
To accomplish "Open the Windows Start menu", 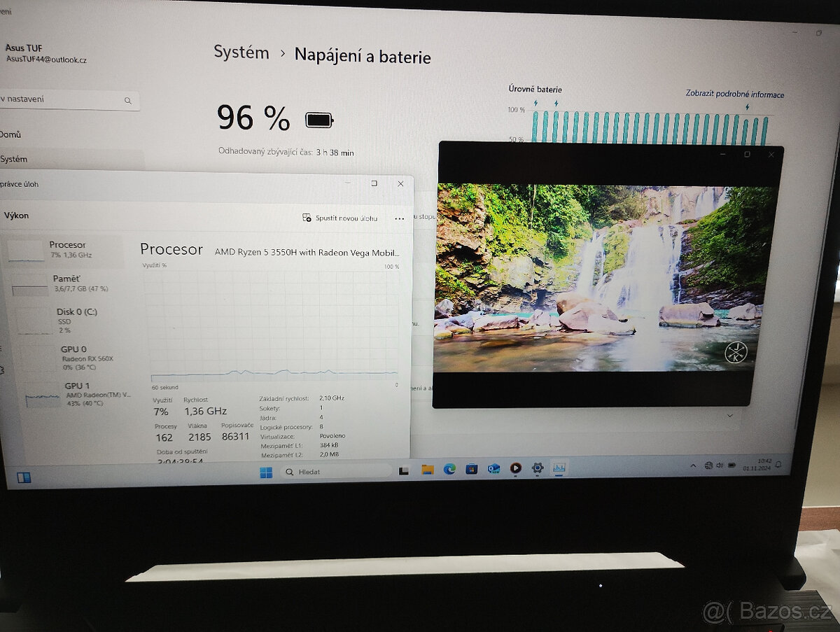I will click(266, 472).
